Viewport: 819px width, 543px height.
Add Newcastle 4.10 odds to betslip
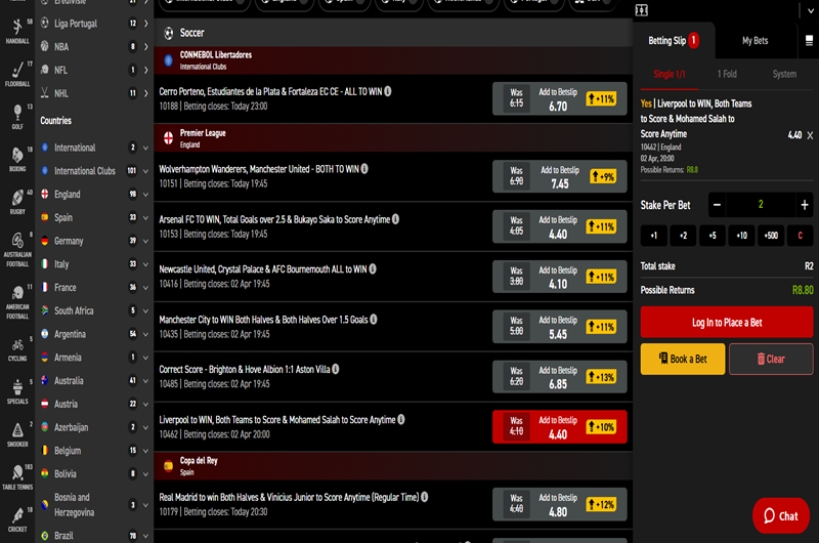click(559, 277)
